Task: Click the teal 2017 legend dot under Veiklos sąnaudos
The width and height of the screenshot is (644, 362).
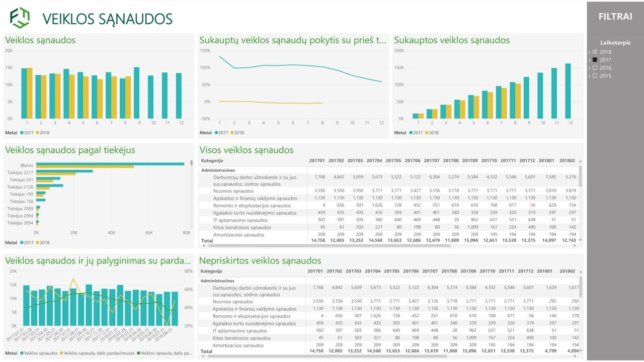Action: 23,133
